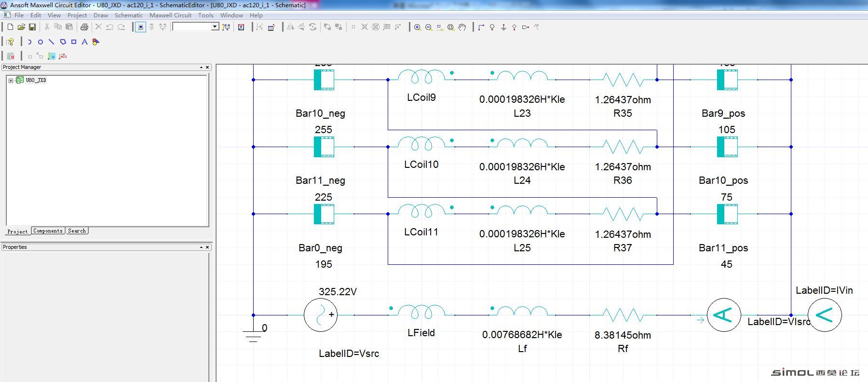
Task: Create a new file with New icon
Action: [x=10, y=27]
